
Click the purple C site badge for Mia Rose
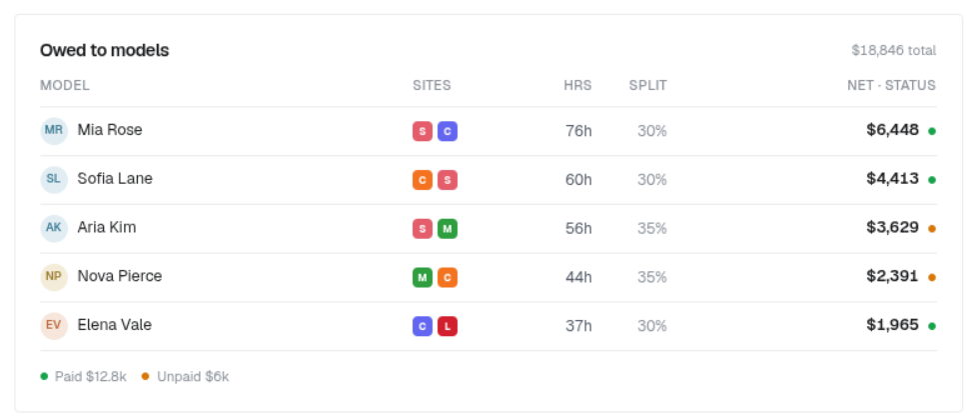(448, 131)
